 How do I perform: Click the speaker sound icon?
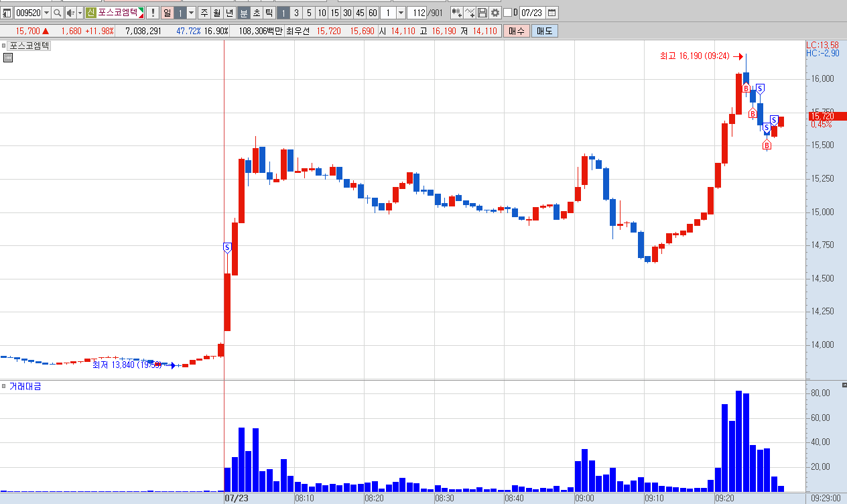tap(70, 13)
